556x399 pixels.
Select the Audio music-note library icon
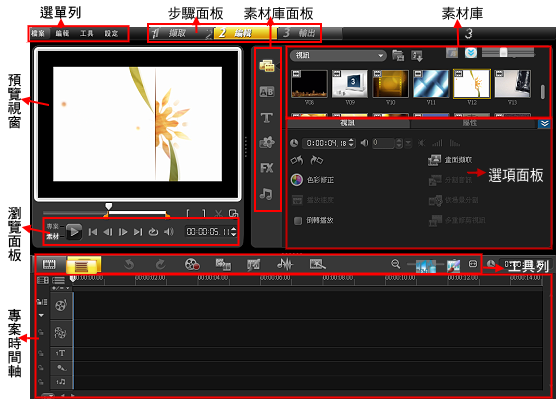pyautogui.click(x=266, y=194)
